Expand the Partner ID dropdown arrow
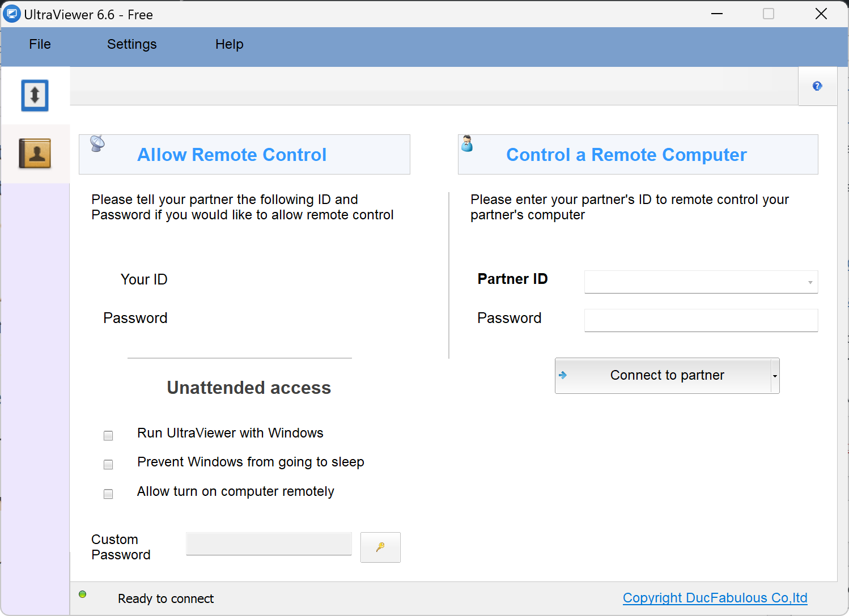The width and height of the screenshot is (849, 616). (810, 282)
